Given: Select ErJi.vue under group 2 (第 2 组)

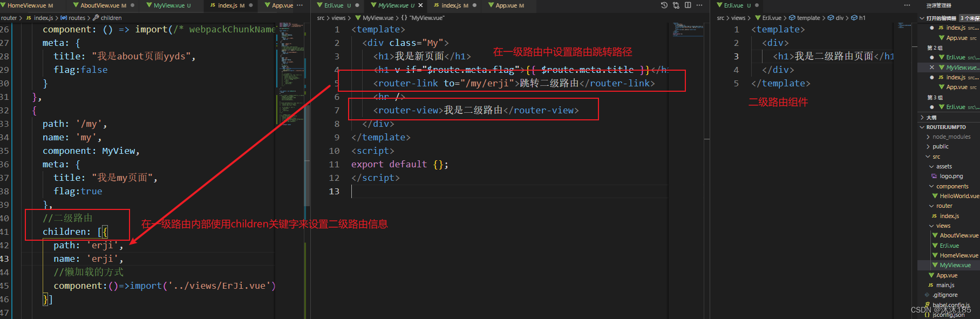Looking at the screenshot, I should (x=949, y=57).
